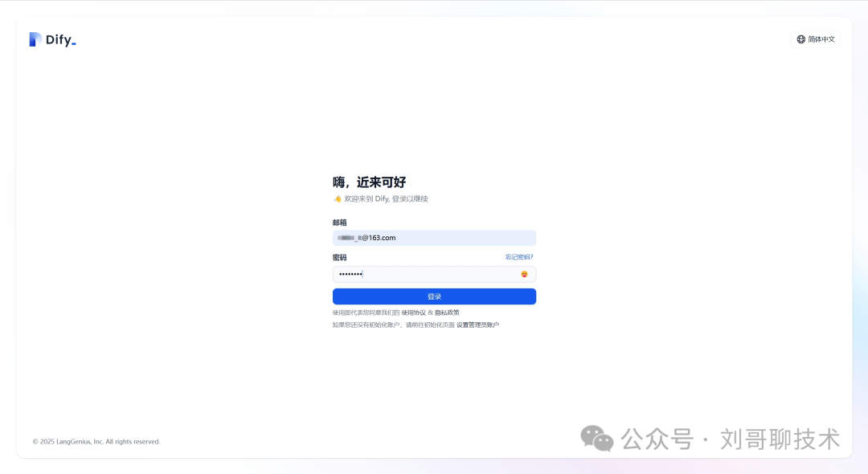This screenshot has width=868, height=474.
Task: Click the © 2025 LangGenius copyright text
Action: tap(96, 441)
